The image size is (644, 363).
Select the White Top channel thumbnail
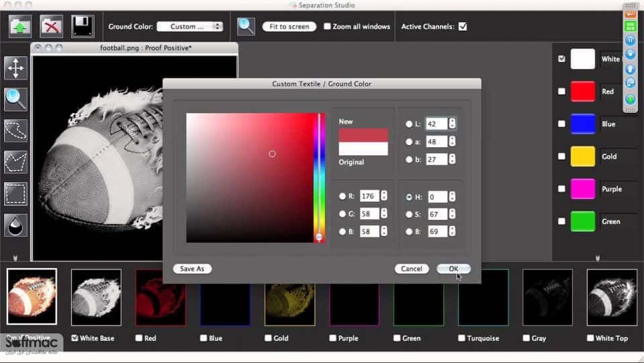point(612,297)
